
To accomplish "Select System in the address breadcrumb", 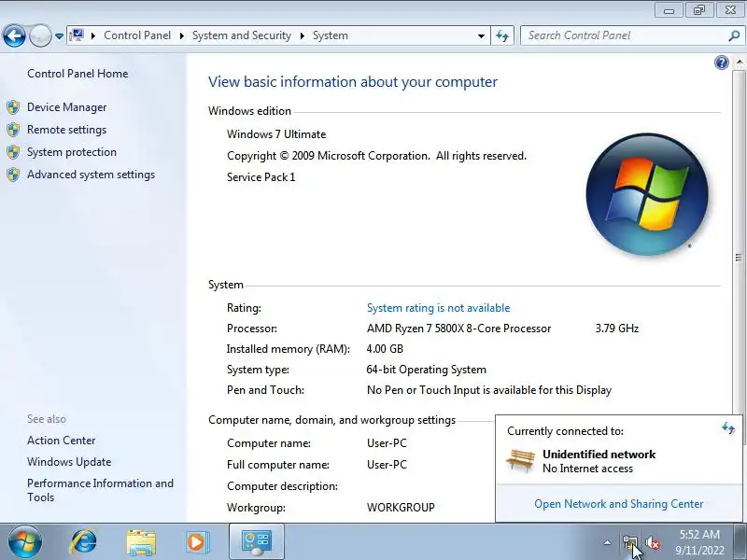I will [x=331, y=35].
